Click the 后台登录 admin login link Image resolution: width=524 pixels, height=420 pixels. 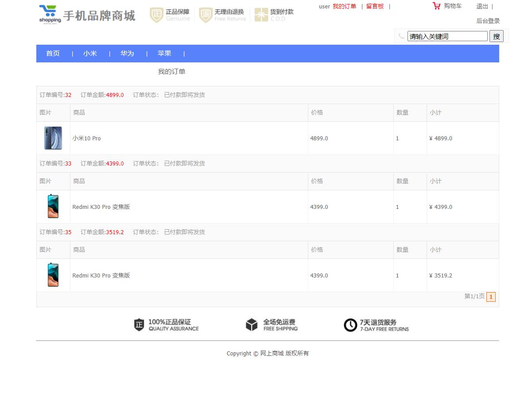pos(488,20)
